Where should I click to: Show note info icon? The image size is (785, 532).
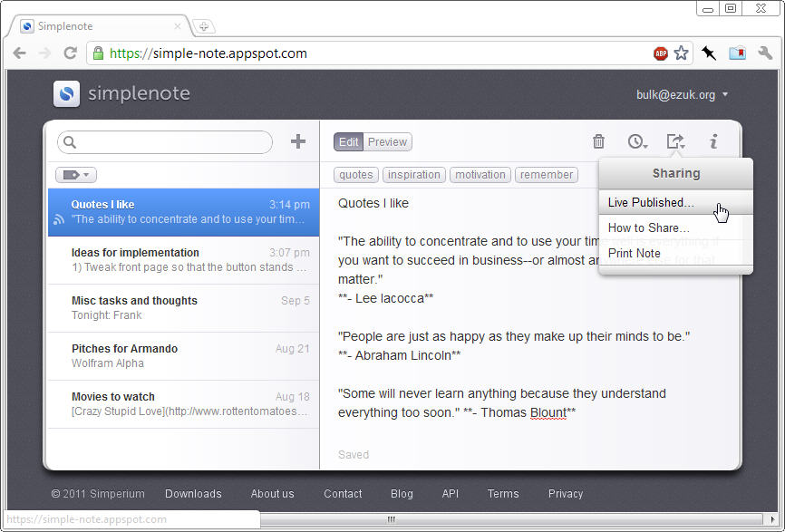coord(714,141)
